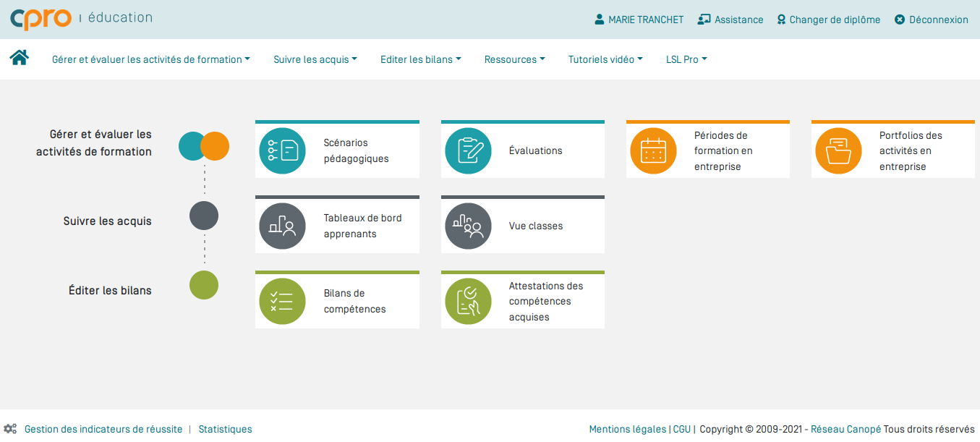This screenshot has width=980, height=442.
Task: Open the Suivre les acquis menu
Action: tap(315, 59)
